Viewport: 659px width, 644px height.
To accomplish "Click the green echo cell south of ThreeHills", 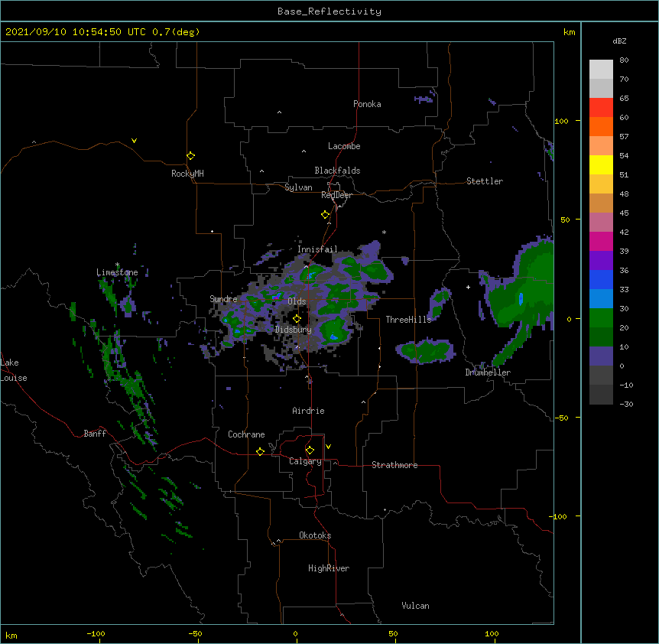I will 425,350.
